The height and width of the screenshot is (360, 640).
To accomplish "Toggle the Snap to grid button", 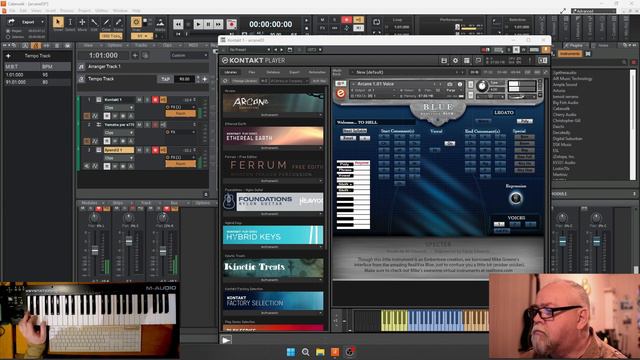I will (136, 22).
